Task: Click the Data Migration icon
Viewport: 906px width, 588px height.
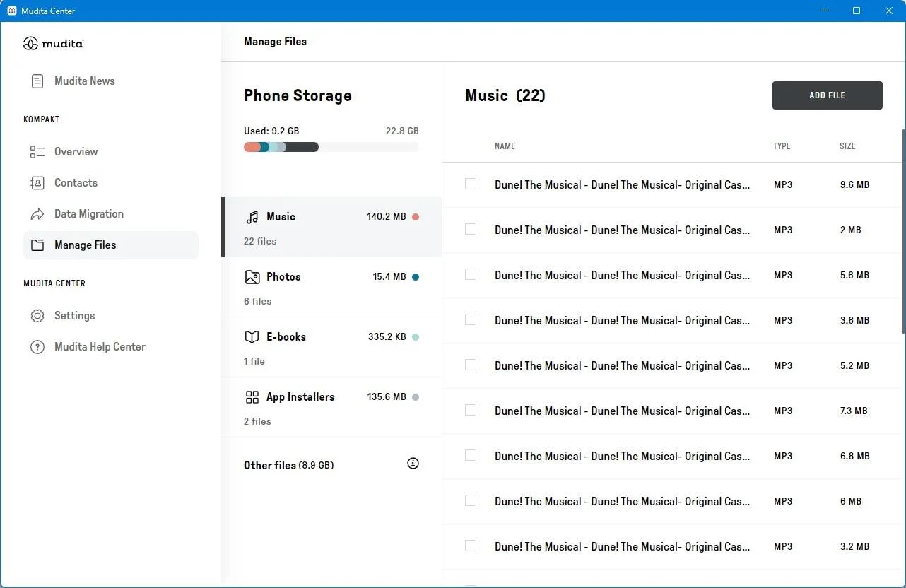Action: click(x=37, y=213)
